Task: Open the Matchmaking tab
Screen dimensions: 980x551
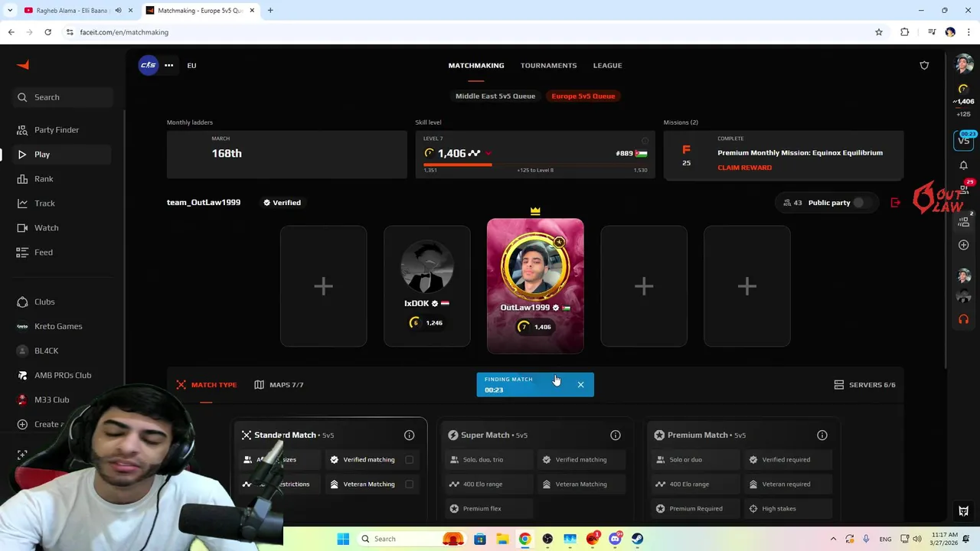Action: point(476,66)
